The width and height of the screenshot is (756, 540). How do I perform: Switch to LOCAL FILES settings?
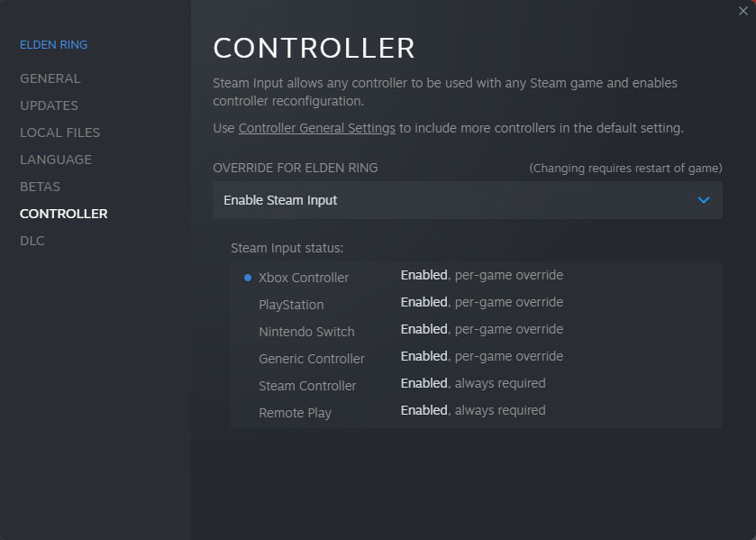point(59,133)
